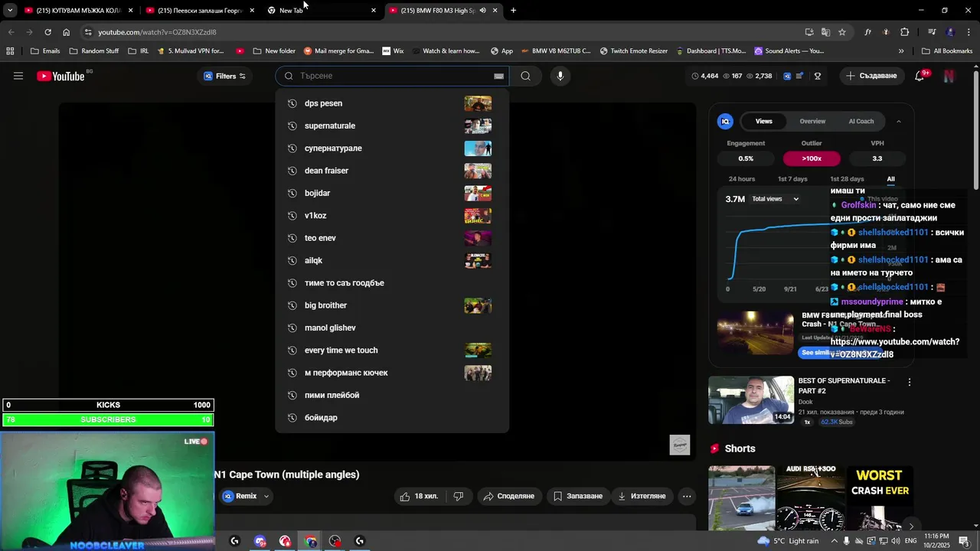Open the vidIQ list icon in header
Viewport: 980px width, 551px height.
[799, 76]
